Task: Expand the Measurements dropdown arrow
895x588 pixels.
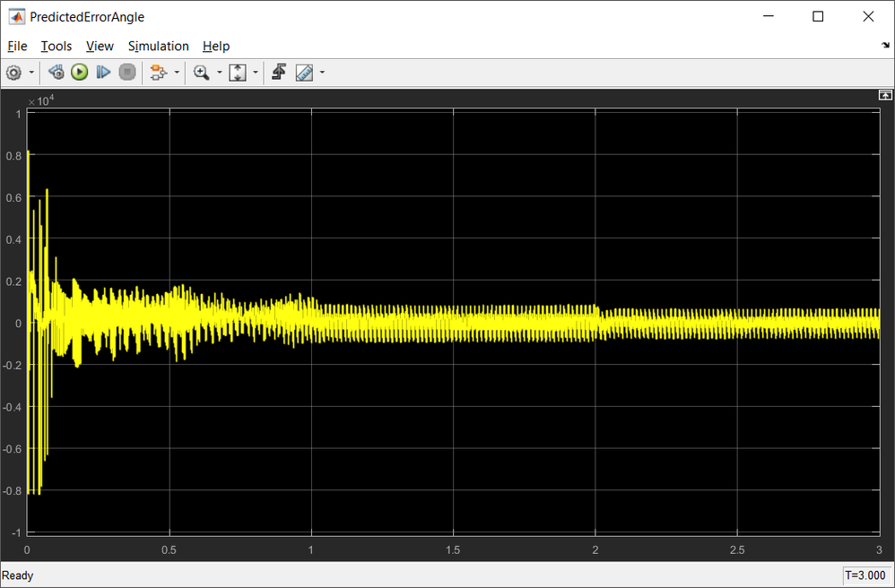Action: [x=323, y=73]
